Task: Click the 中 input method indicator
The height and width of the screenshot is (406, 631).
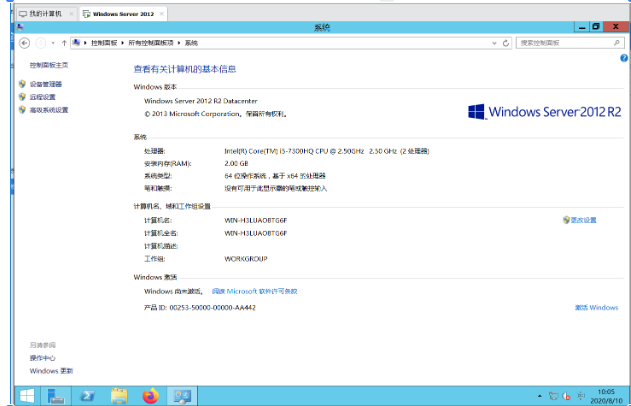Action: [581, 396]
